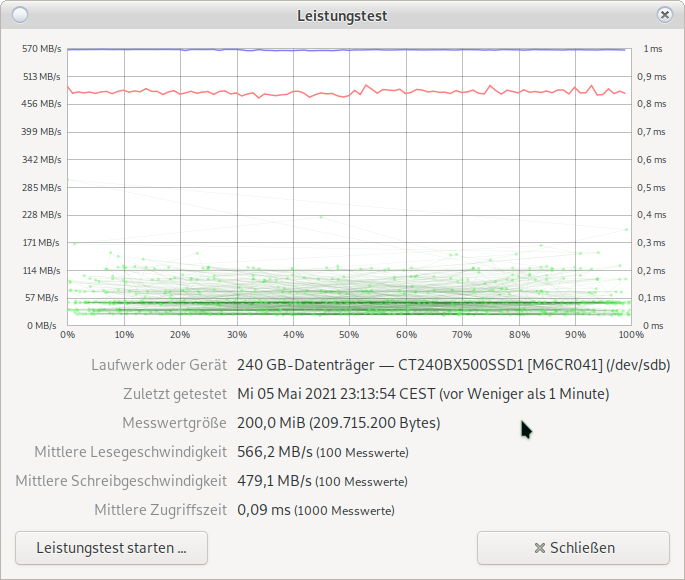Click the 10% x-axis label
This screenshot has width=685, height=580.
point(124,335)
